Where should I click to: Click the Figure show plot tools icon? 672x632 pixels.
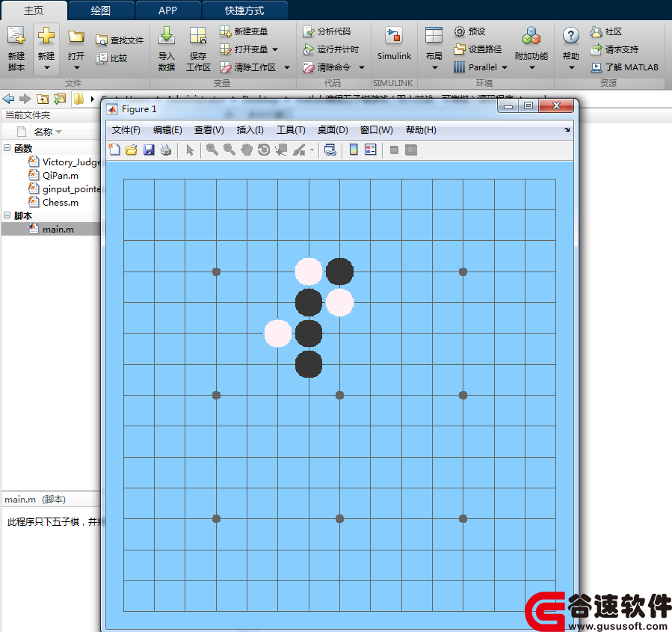(x=411, y=150)
